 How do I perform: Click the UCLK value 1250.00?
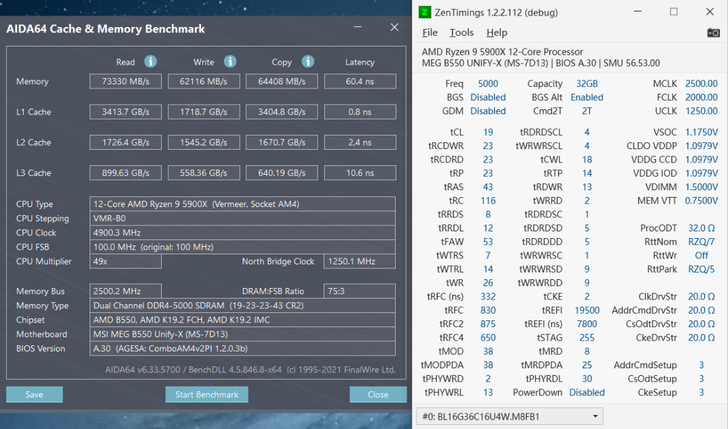702,111
